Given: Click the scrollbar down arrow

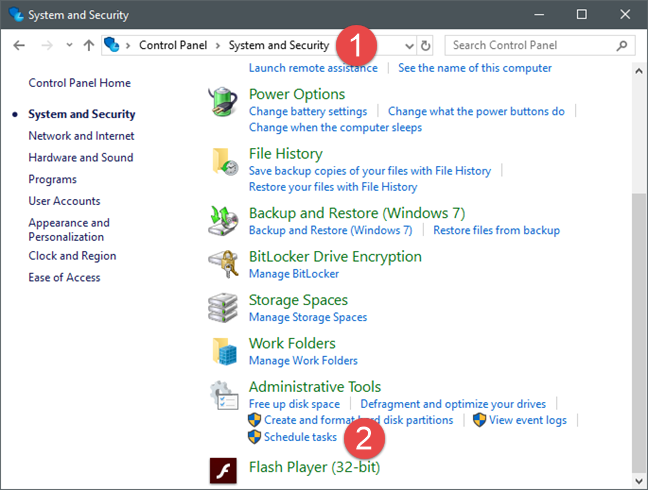Looking at the screenshot, I should (x=638, y=481).
